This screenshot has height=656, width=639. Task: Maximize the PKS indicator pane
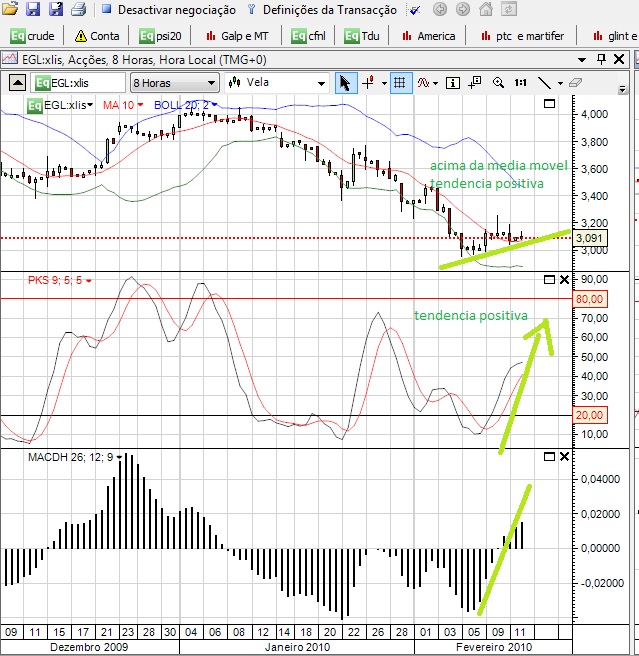(549, 279)
